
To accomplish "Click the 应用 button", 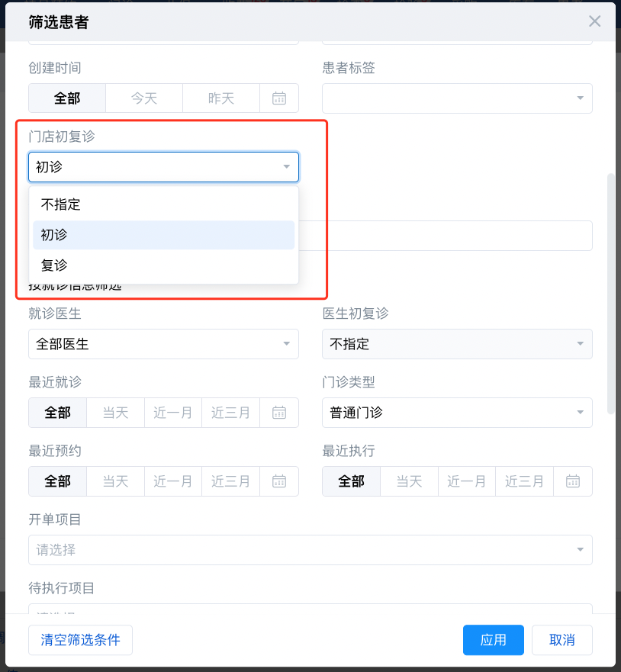I will tap(493, 640).
